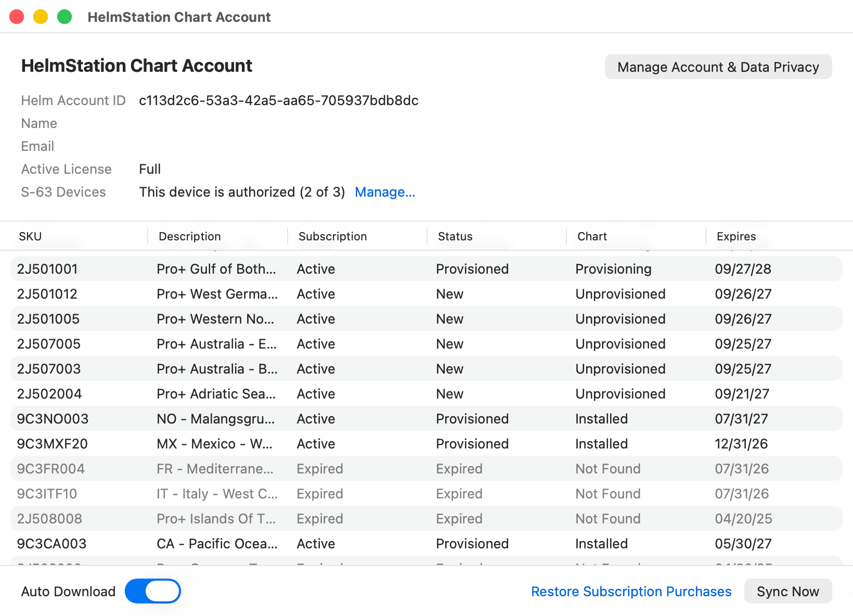Click the SKU cell 9C3MXF20
This screenshot has height=616, width=853.
point(52,444)
